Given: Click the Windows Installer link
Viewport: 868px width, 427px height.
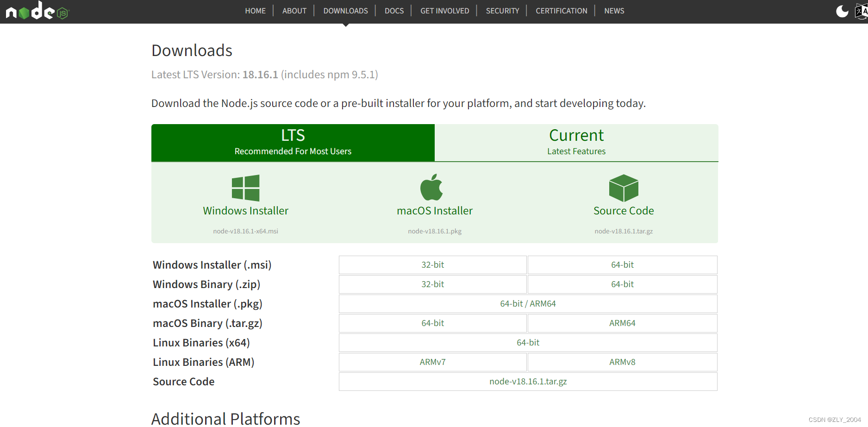Looking at the screenshot, I should (x=246, y=211).
